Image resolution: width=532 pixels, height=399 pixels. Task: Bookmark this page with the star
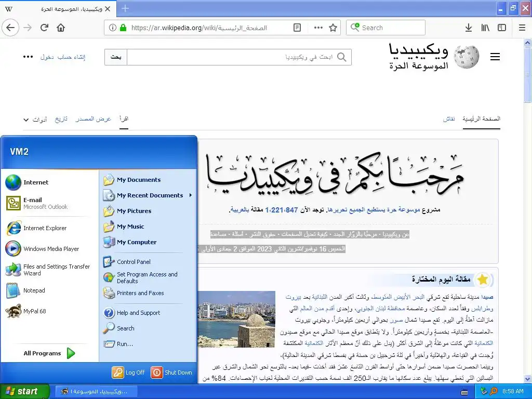pyautogui.click(x=333, y=28)
